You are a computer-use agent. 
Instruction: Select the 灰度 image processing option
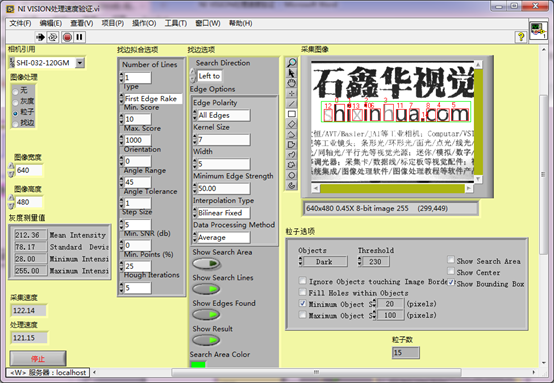coord(15,102)
